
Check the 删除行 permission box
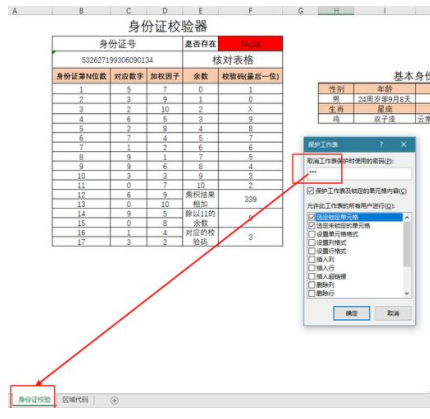tap(312, 293)
